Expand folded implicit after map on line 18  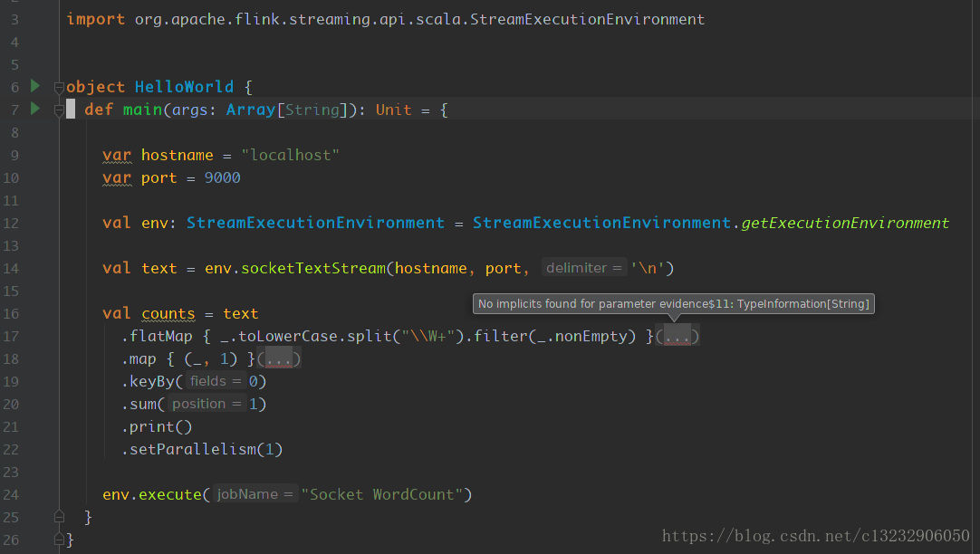point(279,358)
